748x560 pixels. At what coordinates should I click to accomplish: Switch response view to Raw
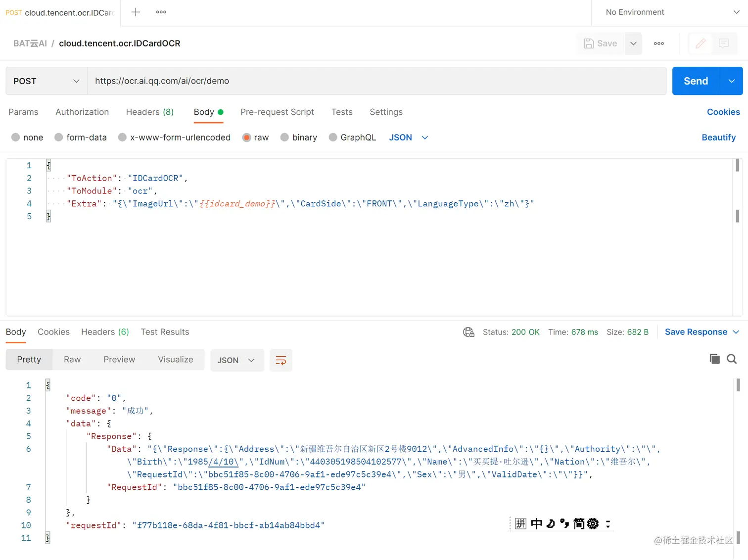coord(72,360)
